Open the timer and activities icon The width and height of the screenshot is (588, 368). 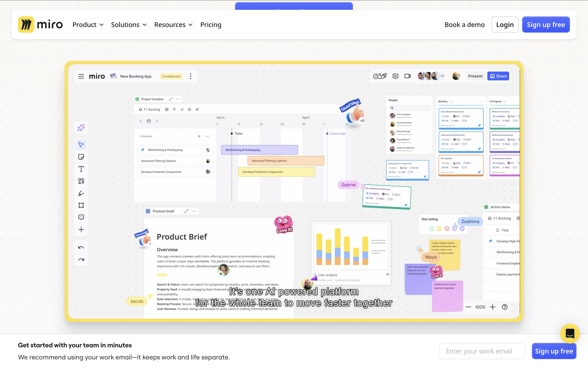[x=380, y=76]
